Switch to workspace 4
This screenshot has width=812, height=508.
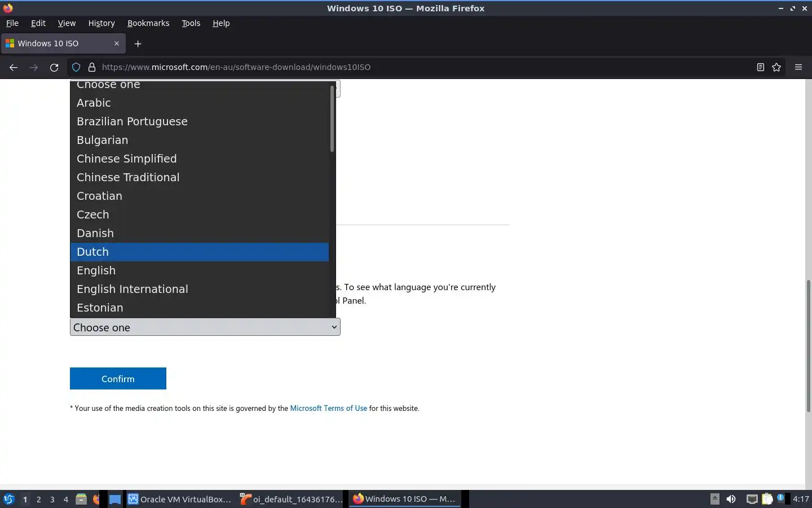click(x=66, y=499)
